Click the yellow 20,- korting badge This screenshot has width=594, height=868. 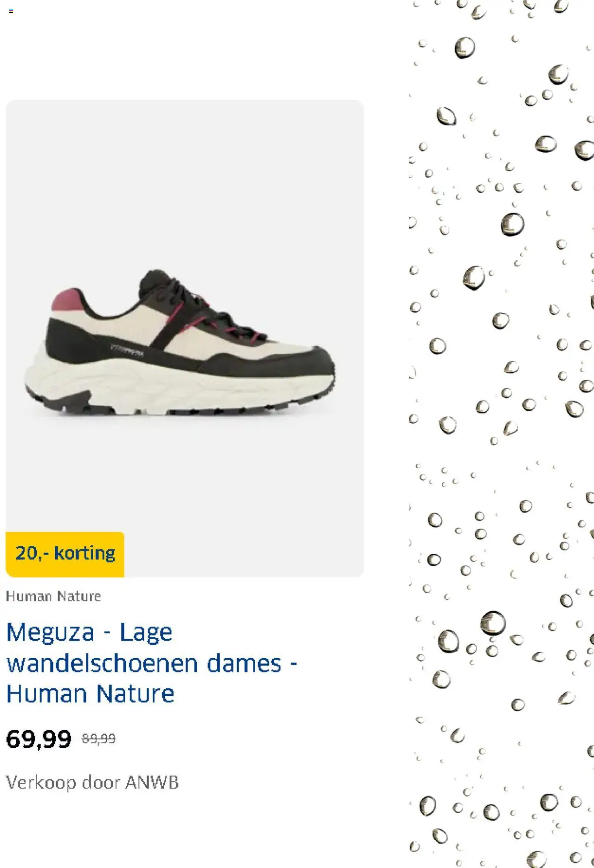pyautogui.click(x=65, y=554)
